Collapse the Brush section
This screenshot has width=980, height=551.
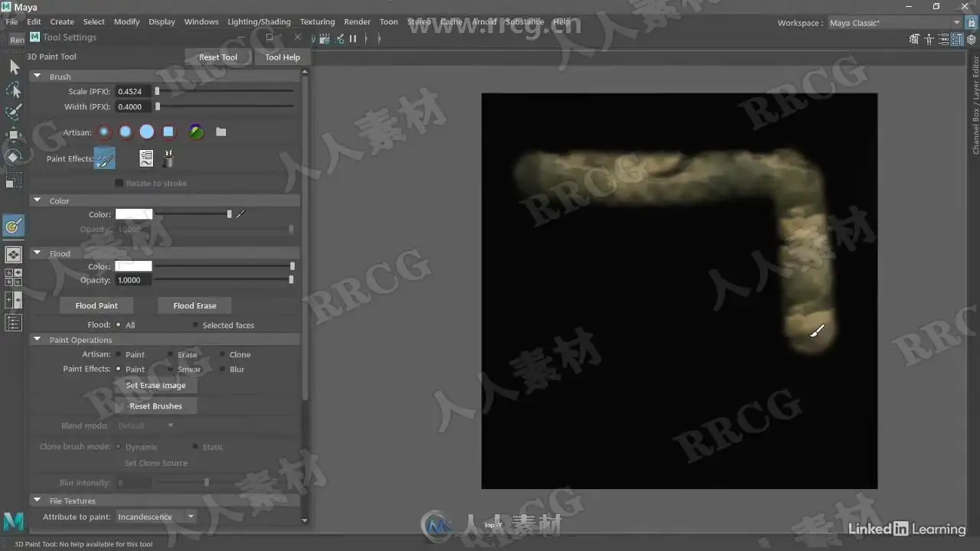coord(37,76)
